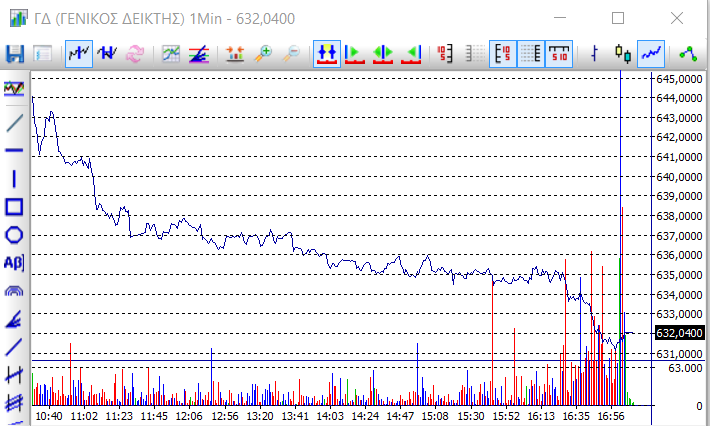Click the blue floppy disk save icon
Screen dimensions: 710x426
click(15, 54)
